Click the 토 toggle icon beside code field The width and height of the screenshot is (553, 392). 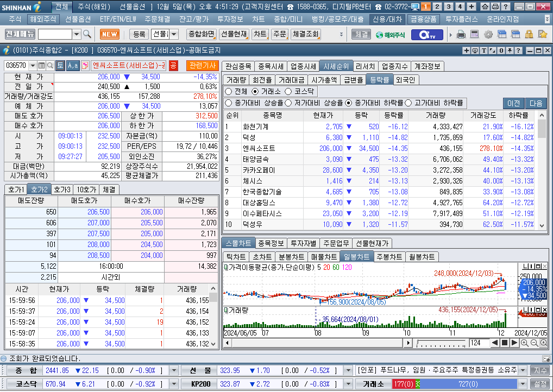pos(60,65)
